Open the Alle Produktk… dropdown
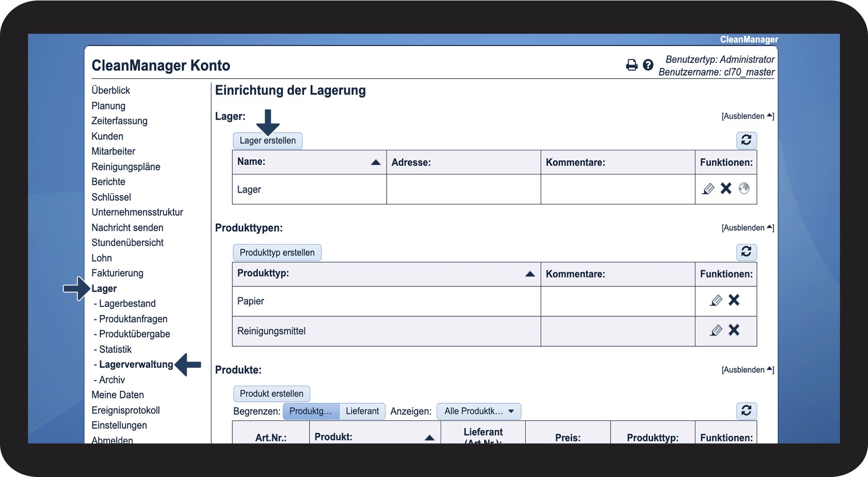 pyautogui.click(x=478, y=411)
